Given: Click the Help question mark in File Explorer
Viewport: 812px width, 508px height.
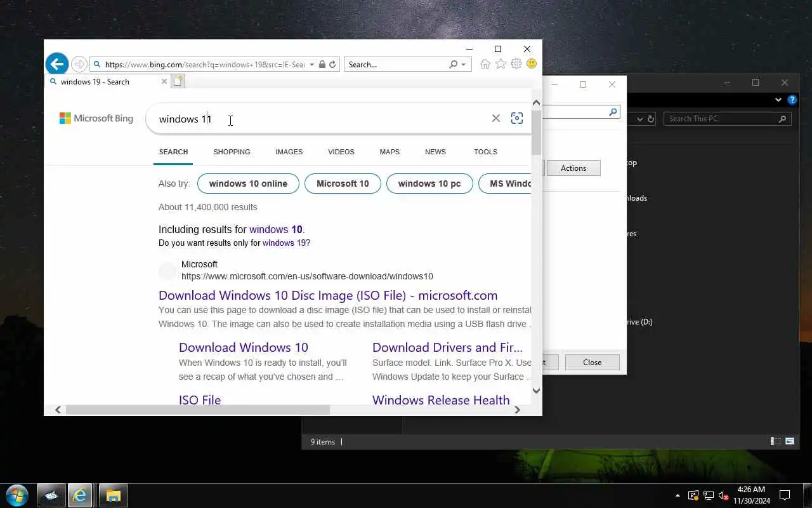Looking at the screenshot, I should click(x=792, y=100).
